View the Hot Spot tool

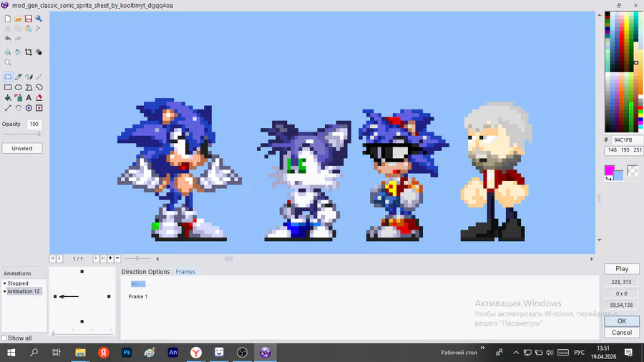click(x=29, y=108)
